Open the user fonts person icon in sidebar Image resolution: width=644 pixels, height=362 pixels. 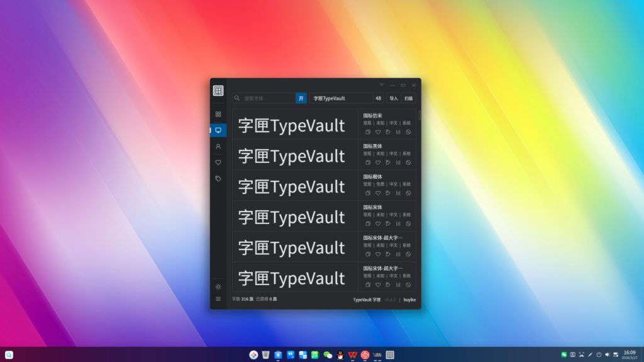(218, 147)
